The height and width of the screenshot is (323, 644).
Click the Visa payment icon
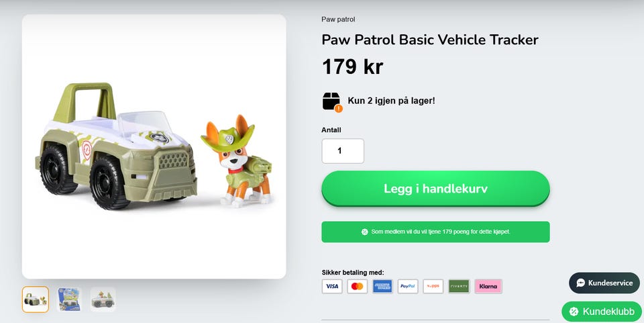(x=332, y=287)
